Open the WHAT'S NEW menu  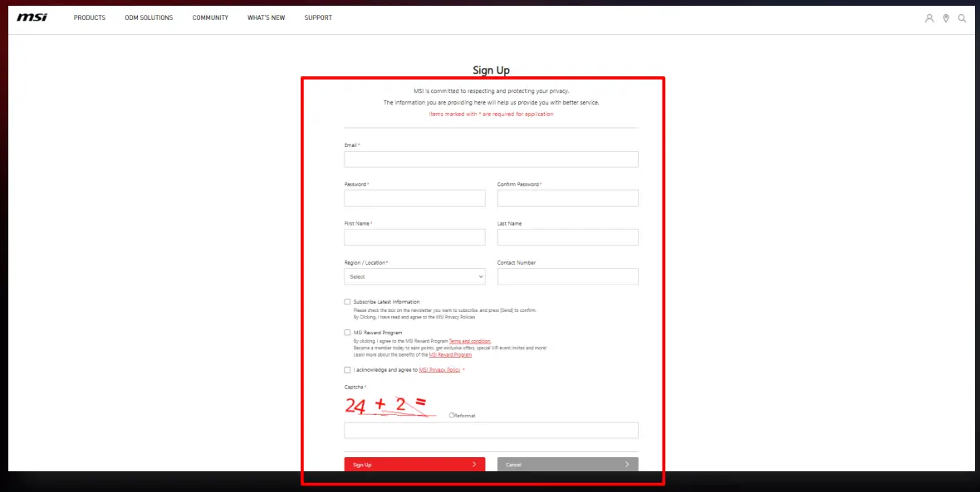pos(267,17)
